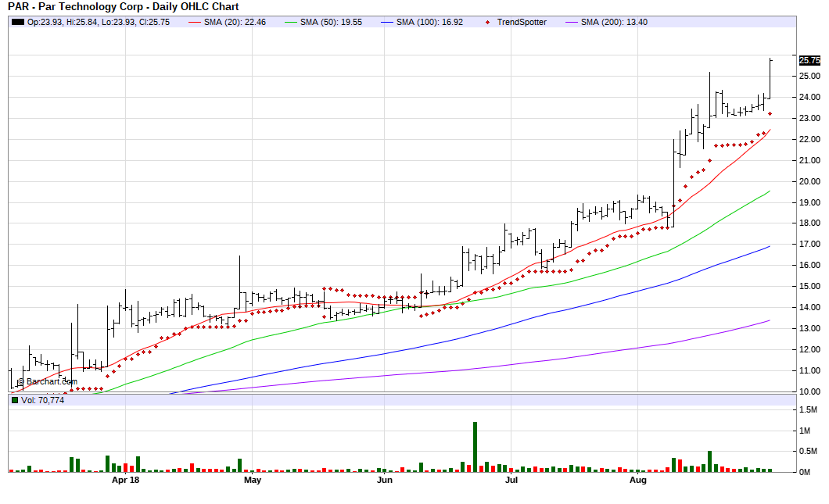Click the 25.00 price axis label
Screen dimensions: 829x504
point(809,76)
